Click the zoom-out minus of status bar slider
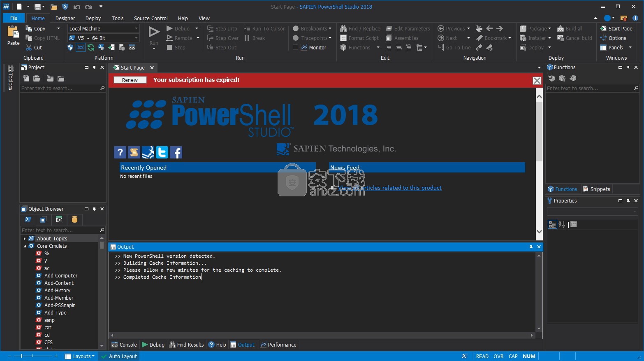Viewport: 644px width, 361px height. point(10,356)
